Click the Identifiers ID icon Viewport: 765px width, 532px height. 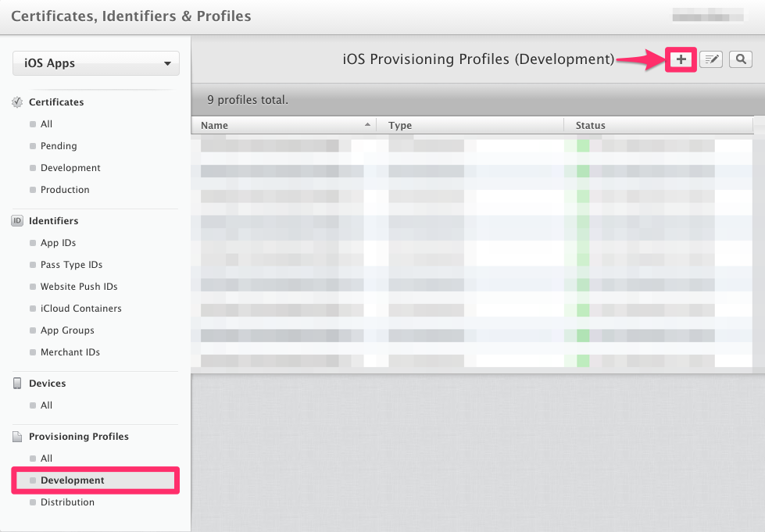click(x=17, y=221)
